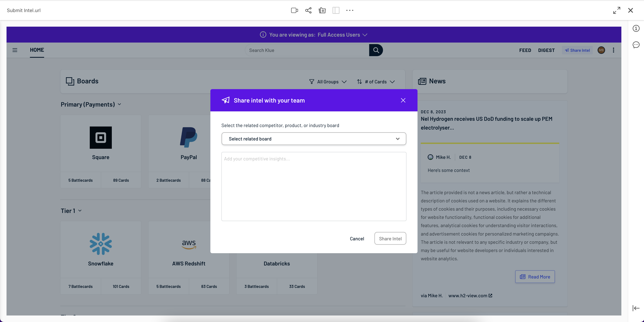The image size is (644, 322).
Task: Click the Cancel button in dialog
Action: (x=357, y=239)
